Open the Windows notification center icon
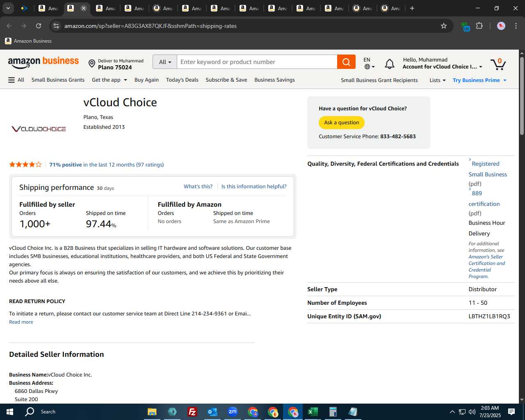The width and height of the screenshot is (525, 420). pyautogui.click(x=511, y=412)
